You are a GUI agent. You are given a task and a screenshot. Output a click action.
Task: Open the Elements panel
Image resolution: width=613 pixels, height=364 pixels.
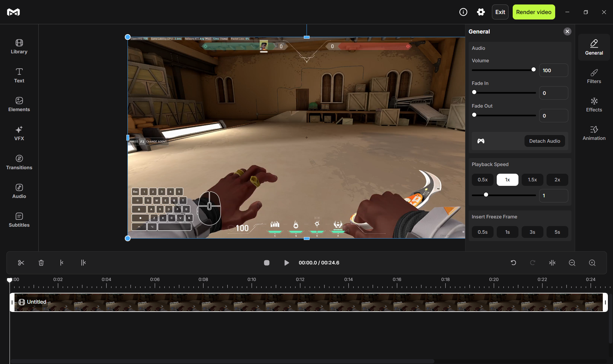pyautogui.click(x=19, y=104)
